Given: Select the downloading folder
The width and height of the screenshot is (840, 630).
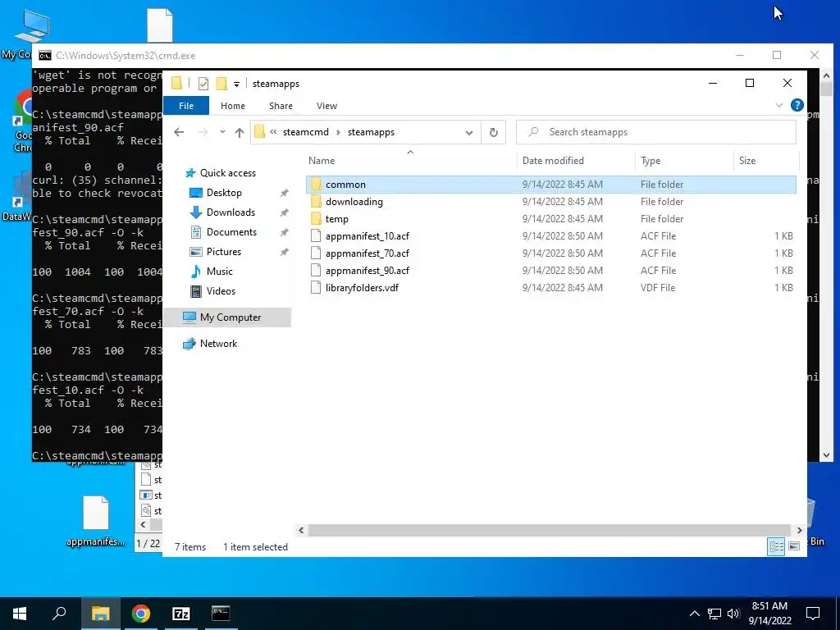Looking at the screenshot, I should (x=550, y=202).
